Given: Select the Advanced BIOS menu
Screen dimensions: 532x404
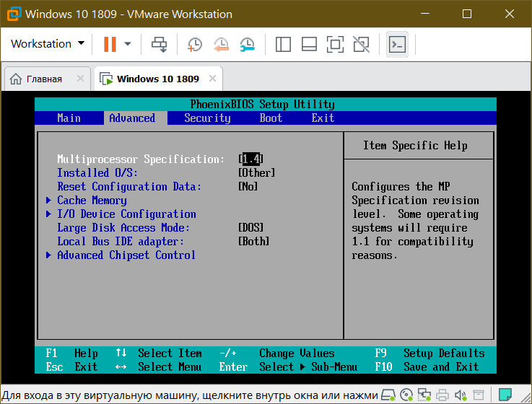Looking at the screenshot, I should pos(132,118).
